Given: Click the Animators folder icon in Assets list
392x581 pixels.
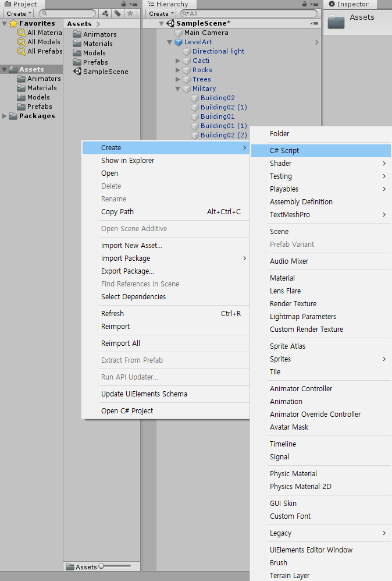Looking at the screenshot, I should pyautogui.click(x=77, y=34).
